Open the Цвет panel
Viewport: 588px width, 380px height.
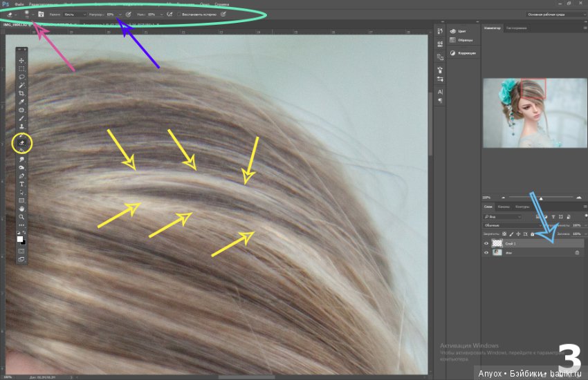coord(458,31)
